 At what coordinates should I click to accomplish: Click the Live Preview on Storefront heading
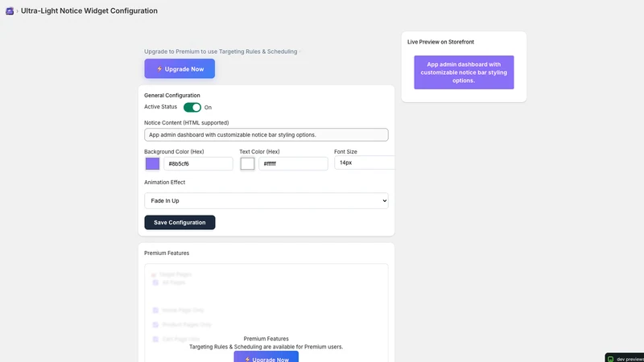[x=440, y=42]
